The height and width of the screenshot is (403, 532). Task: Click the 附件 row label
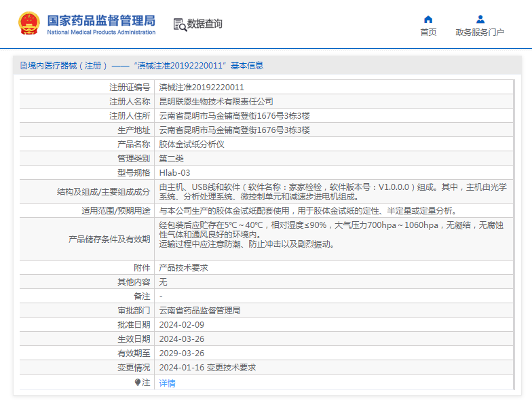[142, 268]
